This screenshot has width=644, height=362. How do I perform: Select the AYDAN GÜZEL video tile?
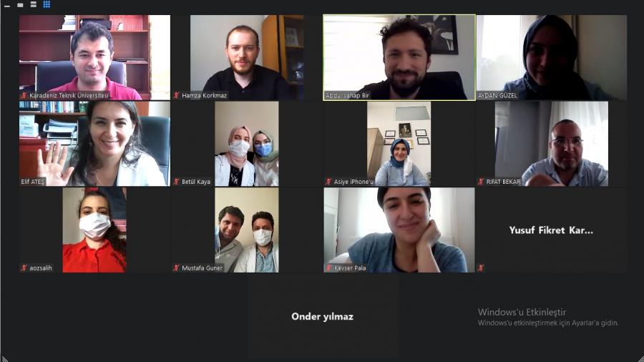pos(552,57)
